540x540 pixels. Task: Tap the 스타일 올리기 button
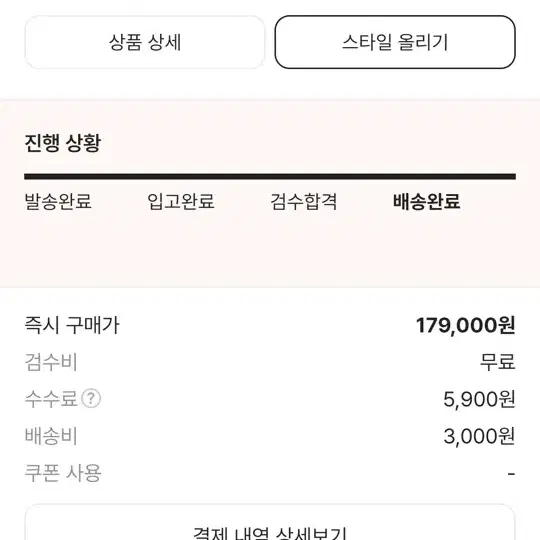(x=395, y=42)
